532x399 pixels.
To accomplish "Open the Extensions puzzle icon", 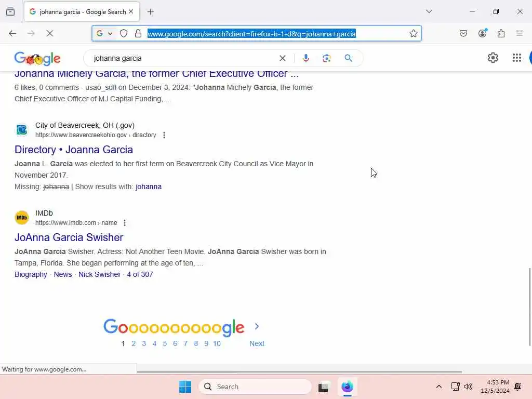I will click(501, 33).
